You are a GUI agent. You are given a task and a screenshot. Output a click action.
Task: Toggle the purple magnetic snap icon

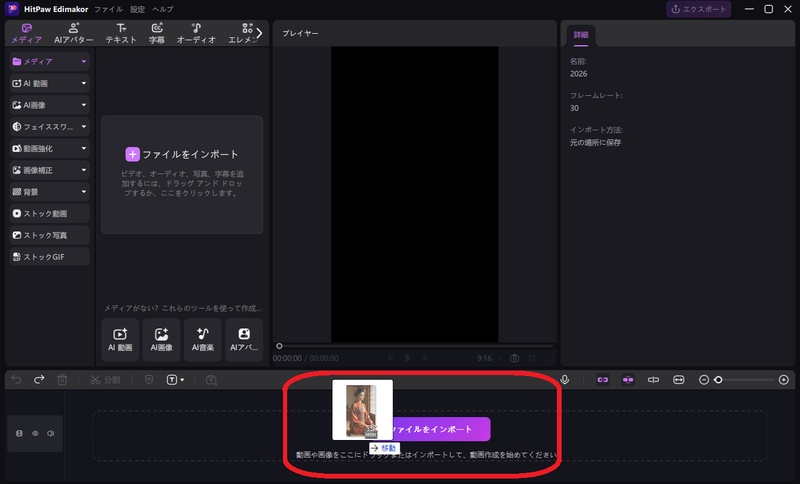click(x=628, y=379)
